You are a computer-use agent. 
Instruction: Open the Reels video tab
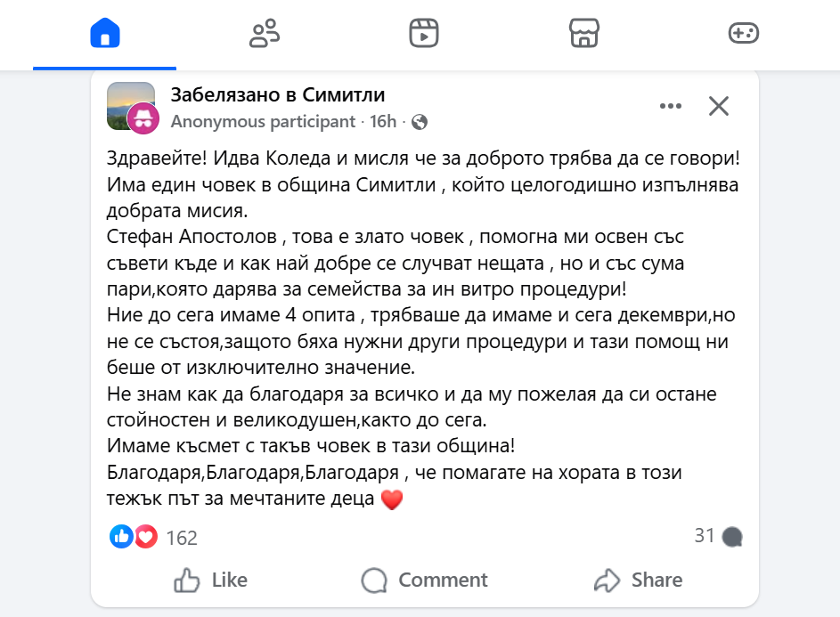[424, 34]
